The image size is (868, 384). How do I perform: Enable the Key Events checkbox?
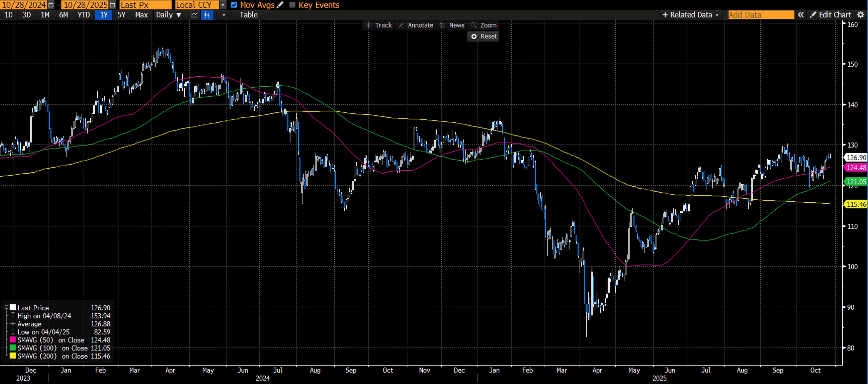[x=292, y=5]
